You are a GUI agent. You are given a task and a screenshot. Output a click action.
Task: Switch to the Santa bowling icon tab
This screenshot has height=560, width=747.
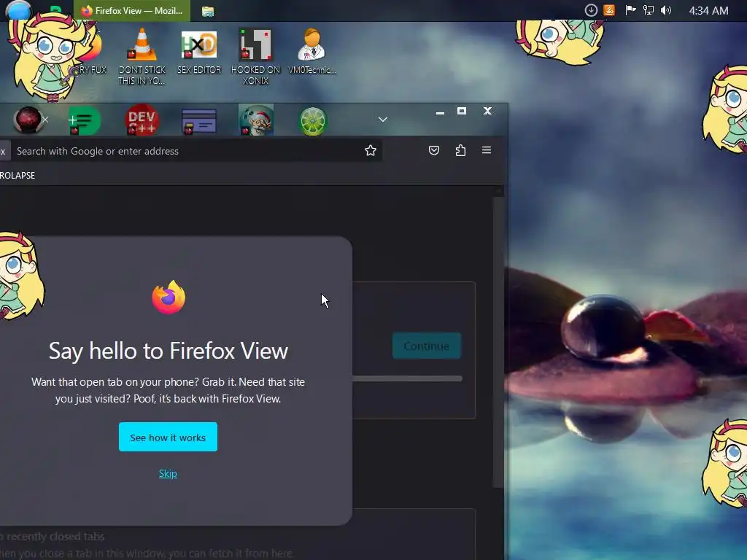[x=256, y=120]
